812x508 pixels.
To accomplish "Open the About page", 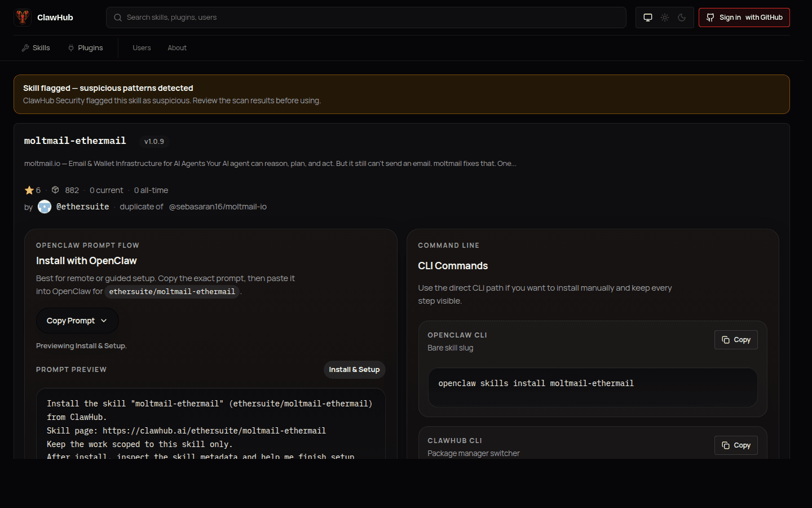I will pyautogui.click(x=176, y=47).
